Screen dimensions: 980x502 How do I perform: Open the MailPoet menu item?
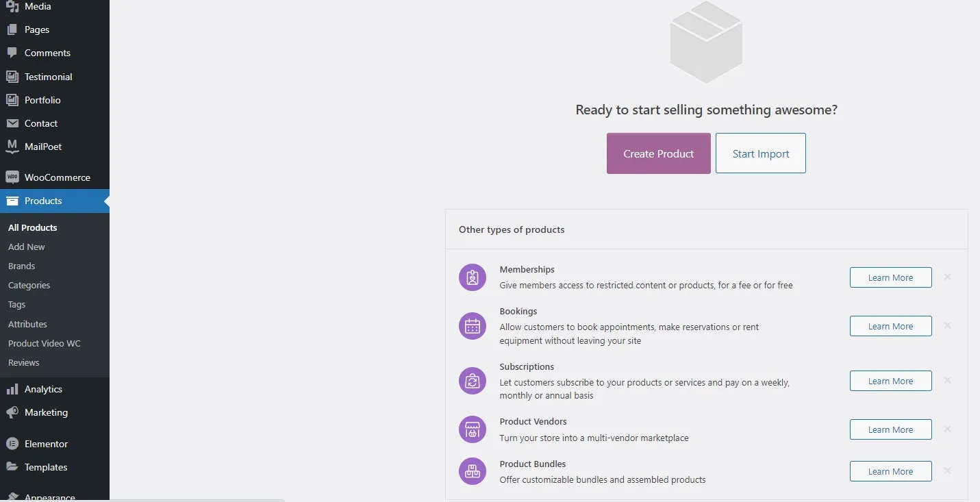tap(55, 147)
